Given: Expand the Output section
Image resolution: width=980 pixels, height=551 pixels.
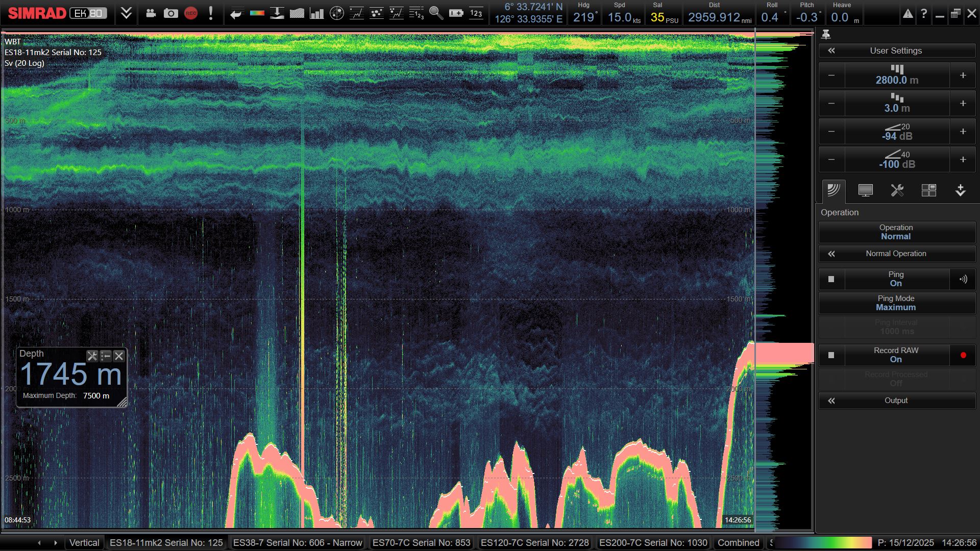Looking at the screenshot, I should point(896,400).
